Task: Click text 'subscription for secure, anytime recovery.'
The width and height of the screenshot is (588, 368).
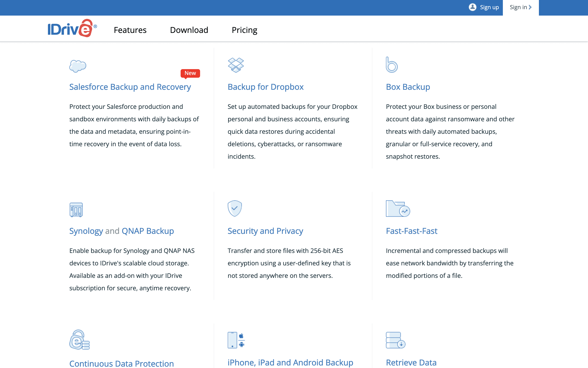Action: [130, 288]
